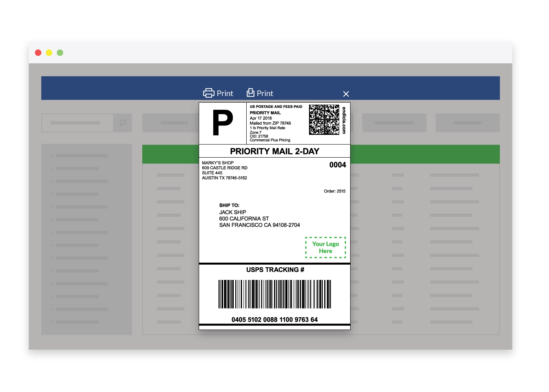Click the 'PRIORITY MAIL 2-DAY' heading
Image resolution: width=549 pixels, height=392 pixels.
point(274,151)
